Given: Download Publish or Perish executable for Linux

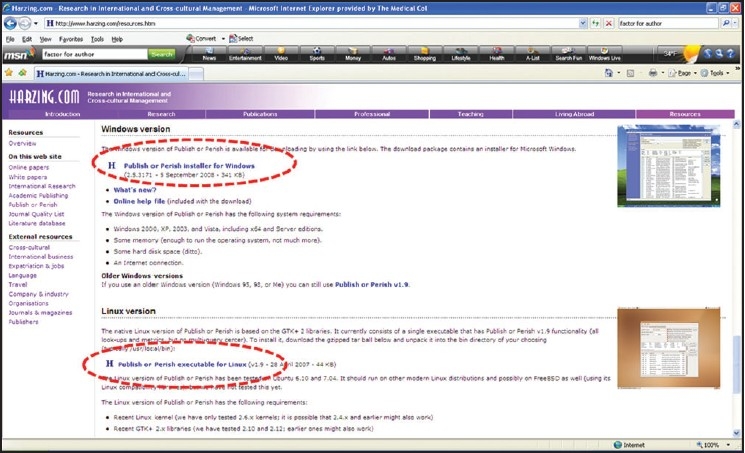Looking at the screenshot, I should tap(182, 364).
